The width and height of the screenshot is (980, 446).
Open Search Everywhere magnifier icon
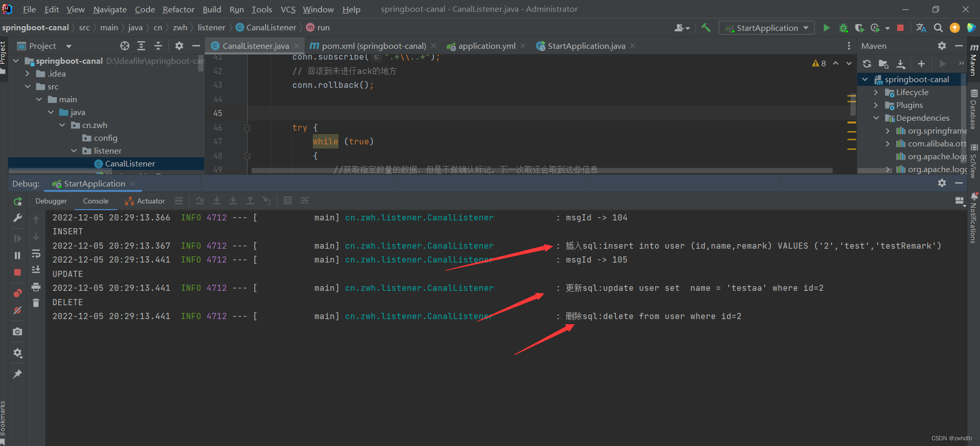938,28
